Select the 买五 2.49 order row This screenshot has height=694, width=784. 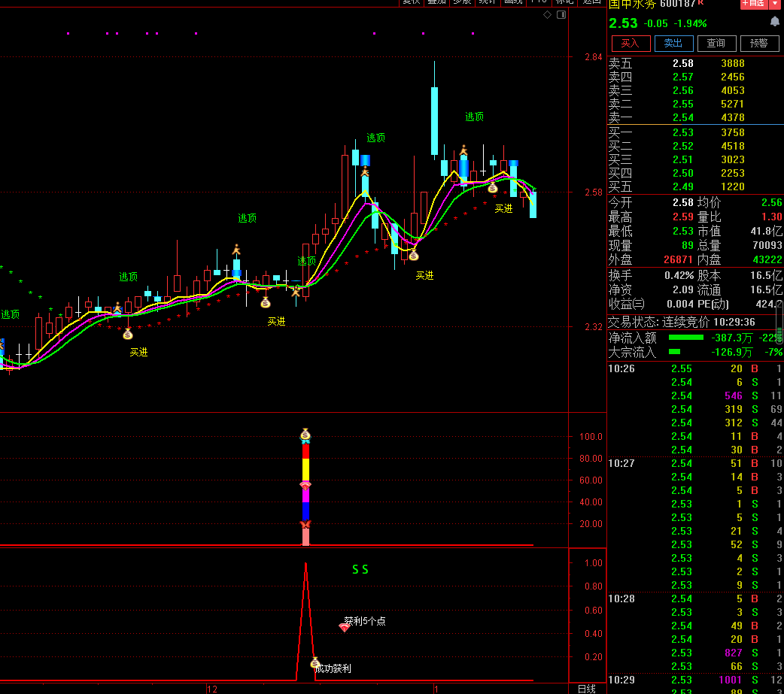[x=695, y=186]
